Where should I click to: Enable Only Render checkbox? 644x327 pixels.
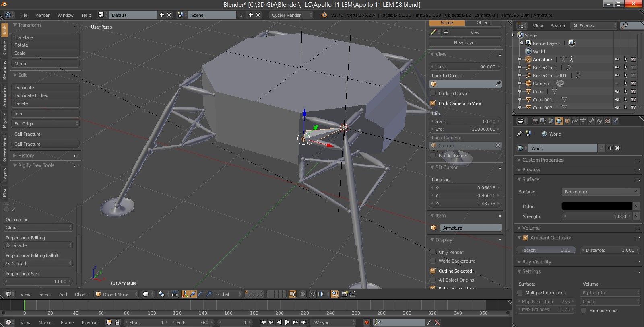[433, 252]
